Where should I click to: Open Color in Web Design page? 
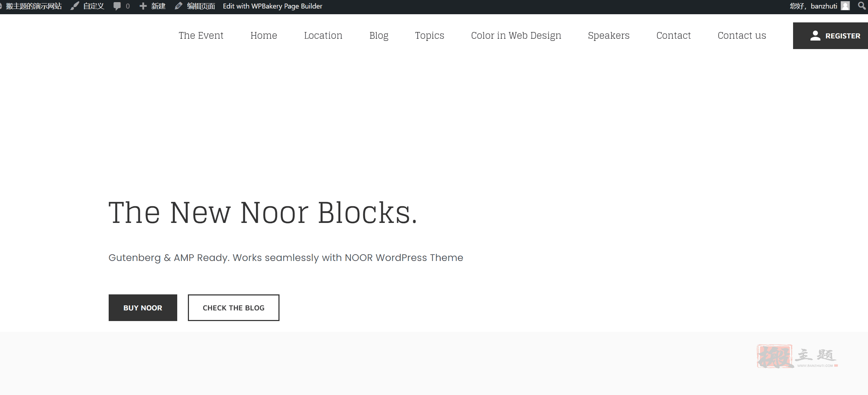[x=516, y=36]
